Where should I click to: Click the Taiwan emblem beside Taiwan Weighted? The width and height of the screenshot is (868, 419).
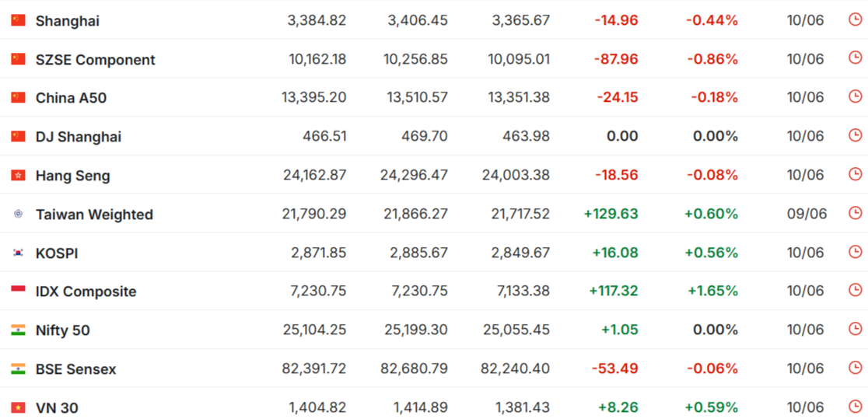pyautogui.click(x=18, y=214)
